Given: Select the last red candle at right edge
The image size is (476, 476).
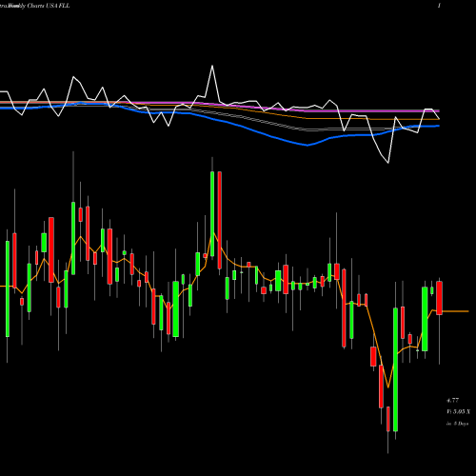Looking at the screenshot, I should point(439,298).
